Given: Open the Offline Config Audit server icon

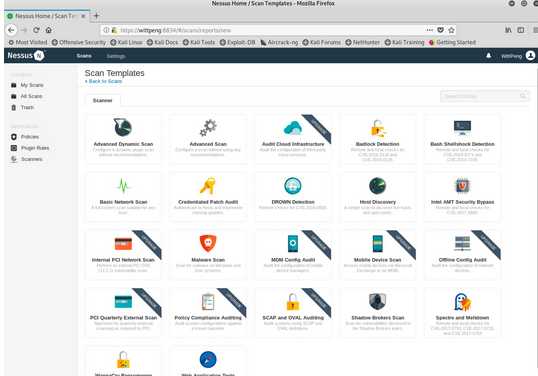Looking at the screenshot, I should pyautogui.click(x=462, y=243).
